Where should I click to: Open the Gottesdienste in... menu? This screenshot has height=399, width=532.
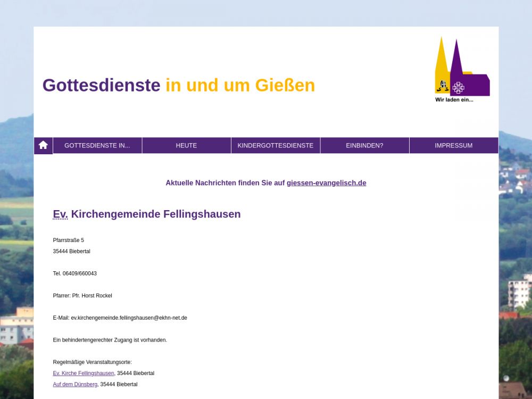[x=97, y=145]
